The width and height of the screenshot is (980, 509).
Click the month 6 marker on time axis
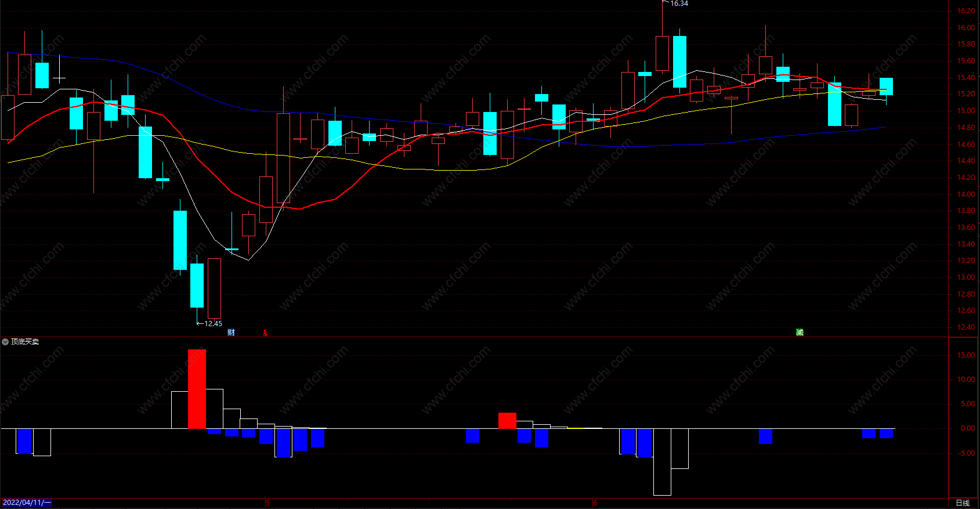pyautogui.click(x=595, y=503)
